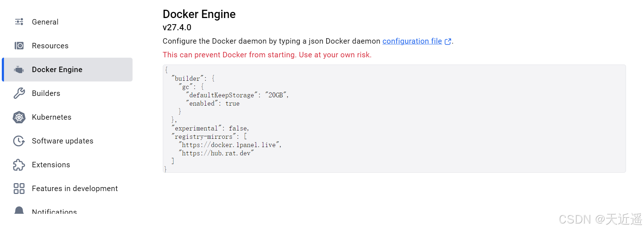Image resolution: width=644 pixels, height=230 pixels.
Task: Click the Docker Engine whale icon
Action: click(19, 70)
